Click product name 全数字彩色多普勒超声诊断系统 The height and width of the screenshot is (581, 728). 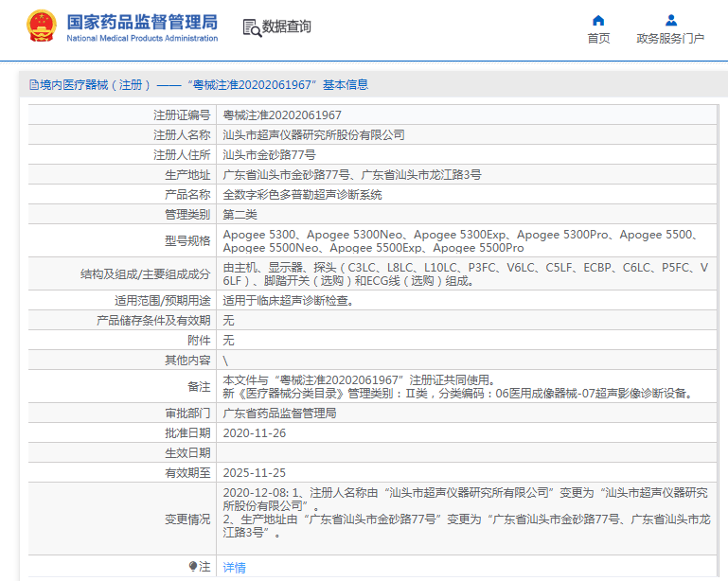click(302, 195)
